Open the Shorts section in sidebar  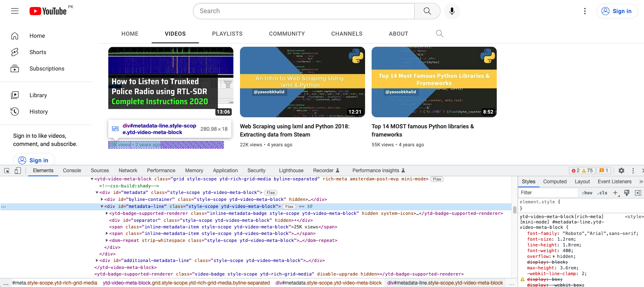(x=38, y=52)
